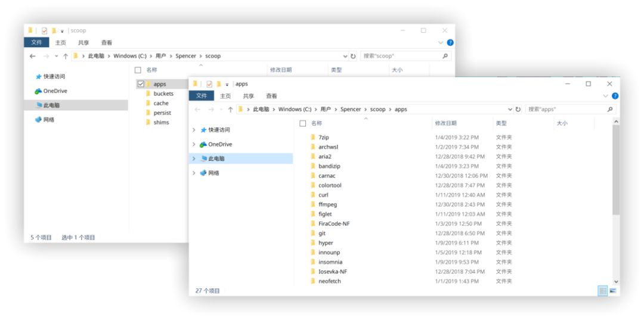Select the FiraCode-NF folder icon
Screen dimensions: 644x320
[x=313, y=223]
